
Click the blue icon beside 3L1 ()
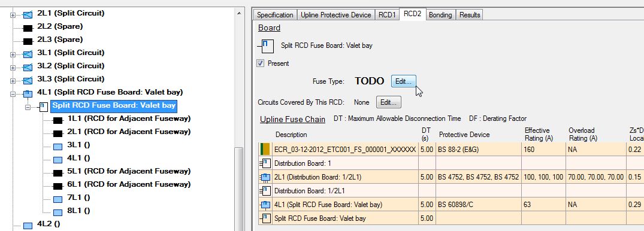click(x=58, y=147)
